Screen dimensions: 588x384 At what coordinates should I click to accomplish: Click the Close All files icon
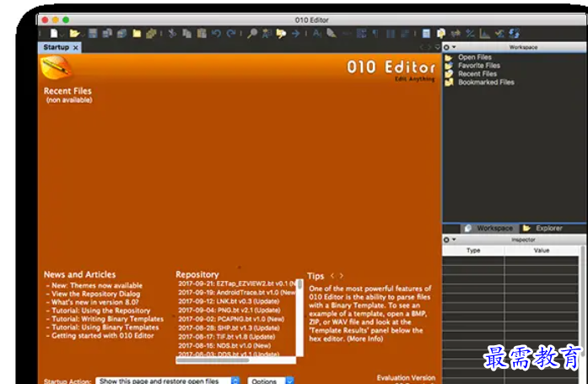tap(151, 34)
